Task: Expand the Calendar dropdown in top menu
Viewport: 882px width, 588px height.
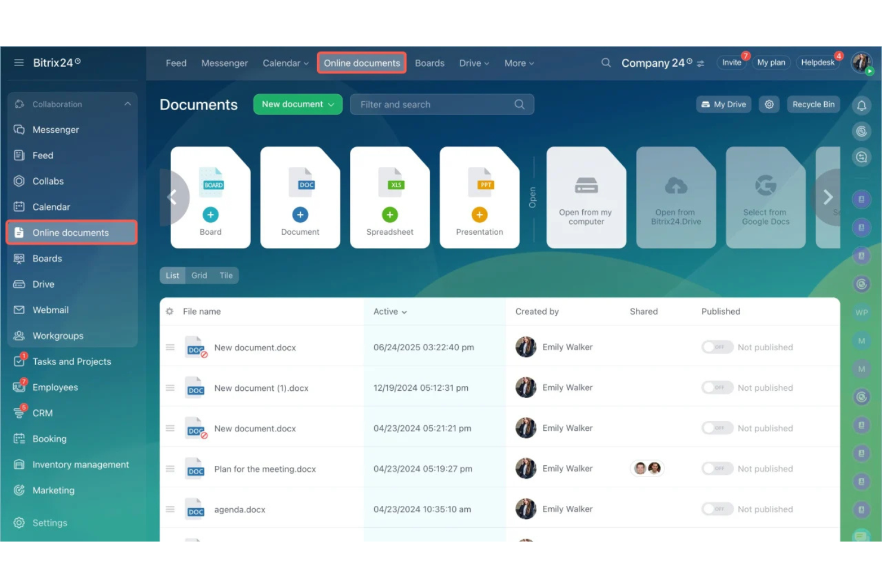Action: (286, 63)
